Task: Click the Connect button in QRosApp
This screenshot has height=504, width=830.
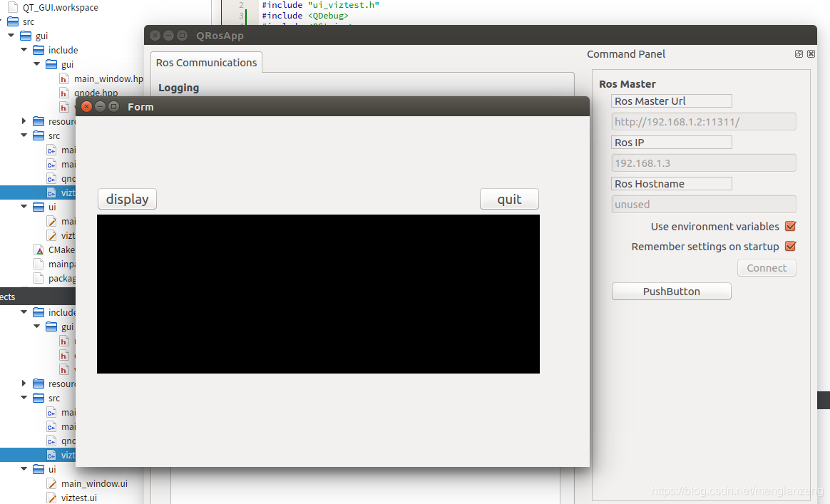Action: pyautogui.click(x=767, y=268)
